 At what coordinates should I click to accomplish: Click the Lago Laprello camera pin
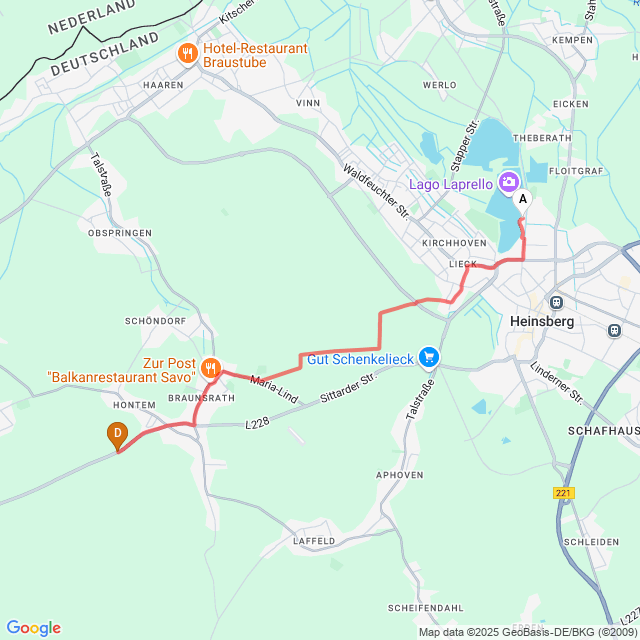(509, 182)
